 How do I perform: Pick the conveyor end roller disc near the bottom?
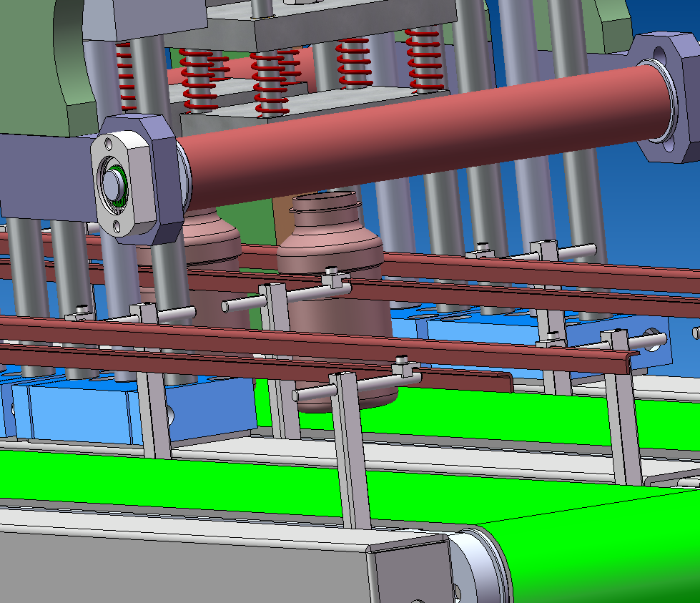[480, 567]
